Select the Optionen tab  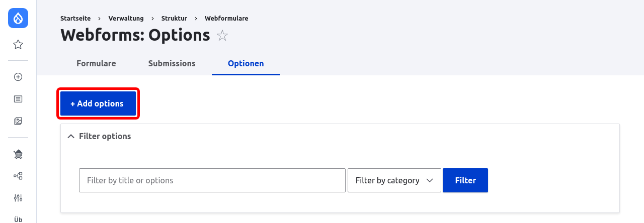pyautogui.click(x=246, y=64)
